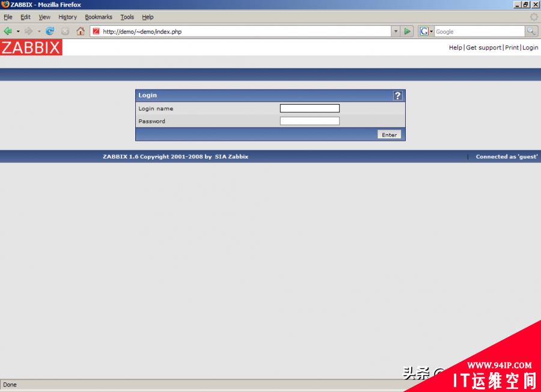Open search engine selector dropdown arrow
The height and width of the screenshot is (392, 541).
click(x=431, y=31)
